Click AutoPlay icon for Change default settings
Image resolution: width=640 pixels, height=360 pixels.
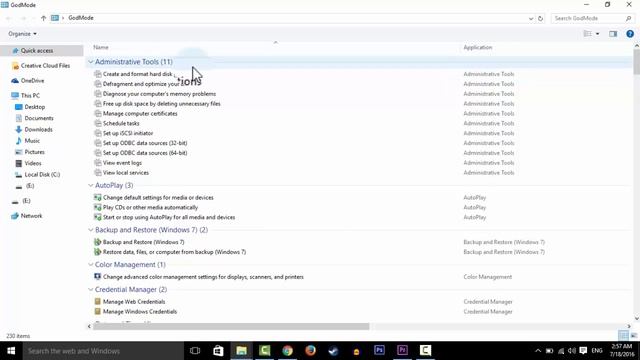point(98,198)
